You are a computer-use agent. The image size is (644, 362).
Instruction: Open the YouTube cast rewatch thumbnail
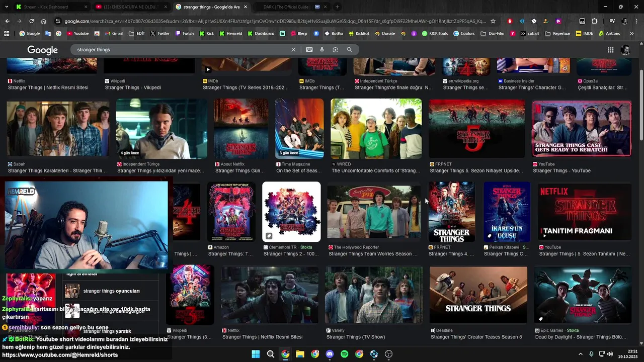[x=582, y=129]
